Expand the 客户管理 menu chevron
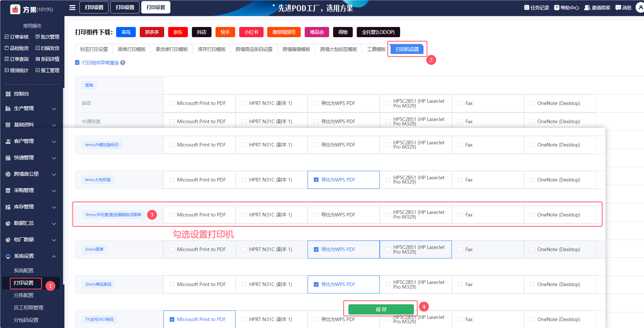This screenshot has width=644, height=328. 54,142
